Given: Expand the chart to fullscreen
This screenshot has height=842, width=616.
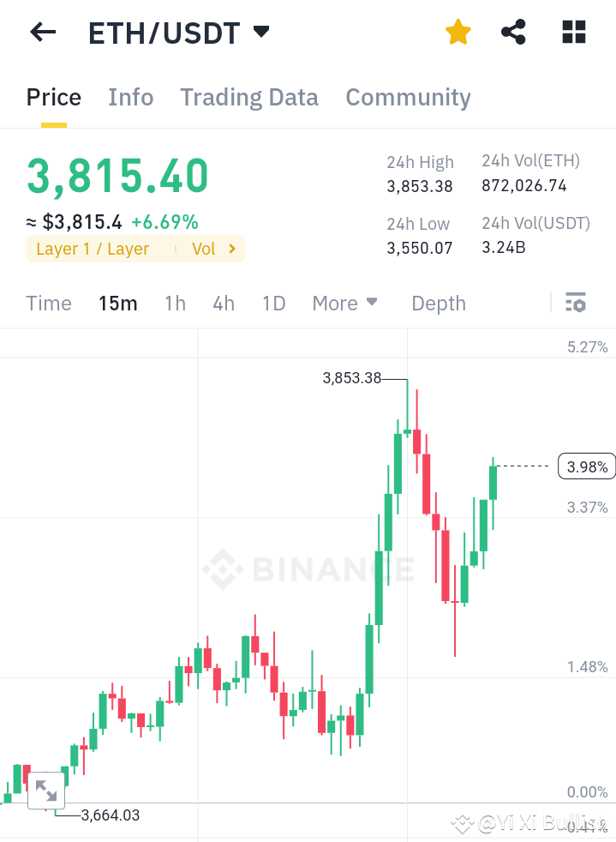Looking at the screenshot, I should 46,791.
